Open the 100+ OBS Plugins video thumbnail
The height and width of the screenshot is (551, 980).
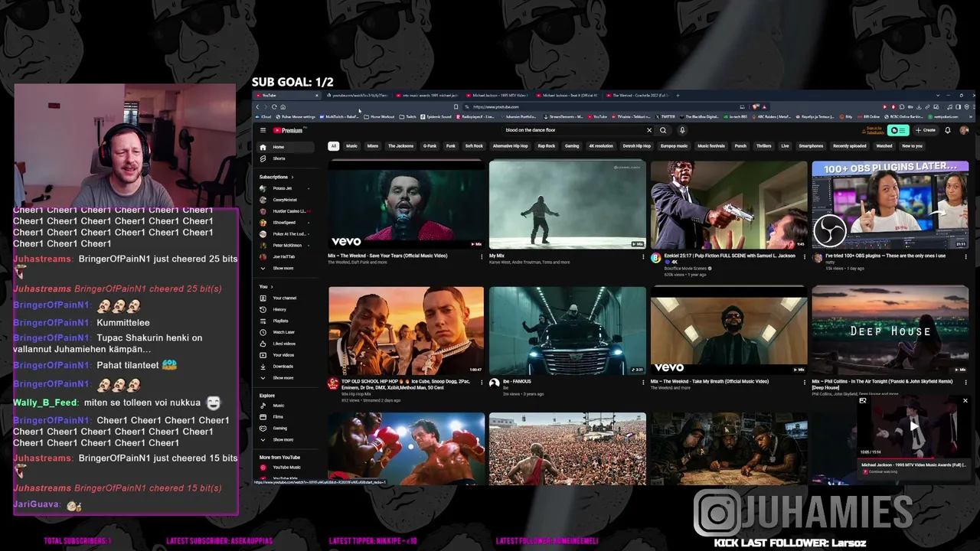(x=890, y=204)
